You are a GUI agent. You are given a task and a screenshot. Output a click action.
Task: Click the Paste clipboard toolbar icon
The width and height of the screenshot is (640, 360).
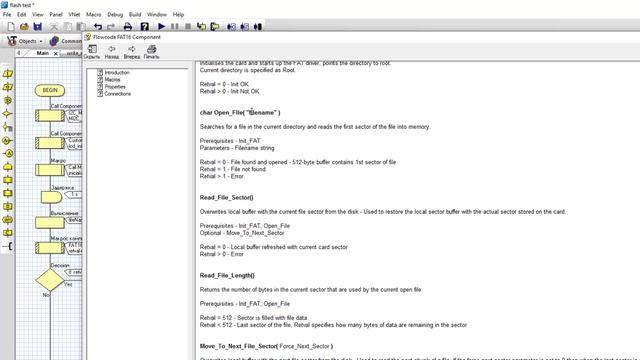point(80,27)
